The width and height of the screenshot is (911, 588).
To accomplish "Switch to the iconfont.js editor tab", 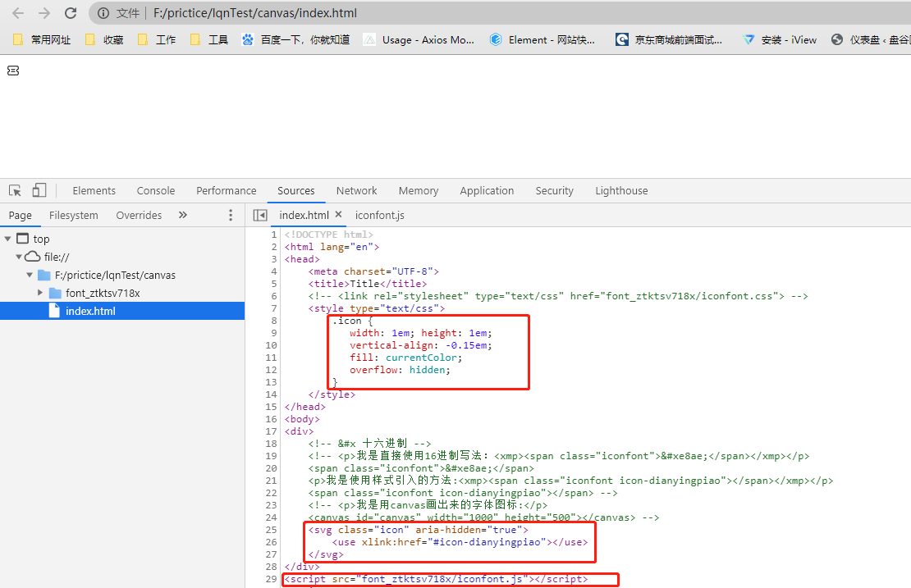I will point(379,216).
